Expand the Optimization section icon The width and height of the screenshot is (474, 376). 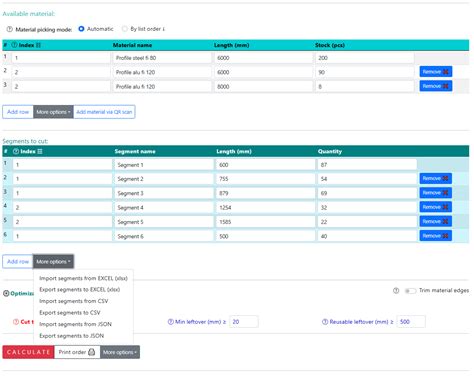coord(6,293)
